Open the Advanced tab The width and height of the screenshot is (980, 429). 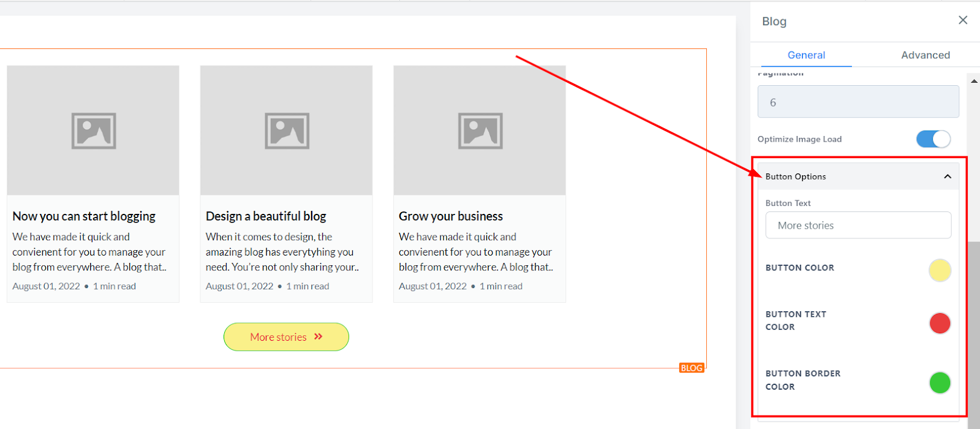pos(925,55)
